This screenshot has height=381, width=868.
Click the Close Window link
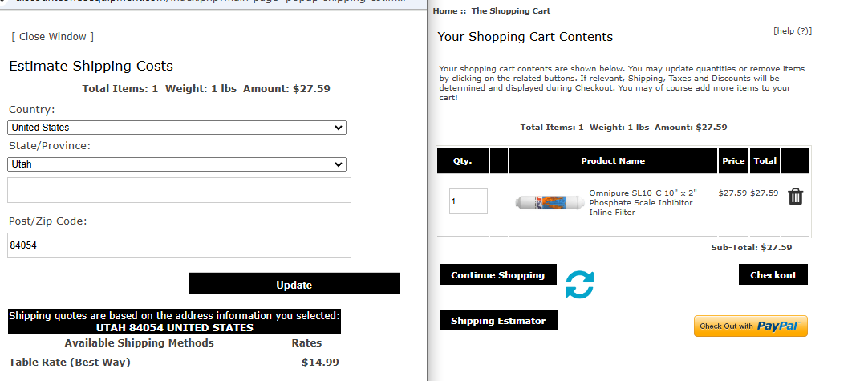click(53, 37)
